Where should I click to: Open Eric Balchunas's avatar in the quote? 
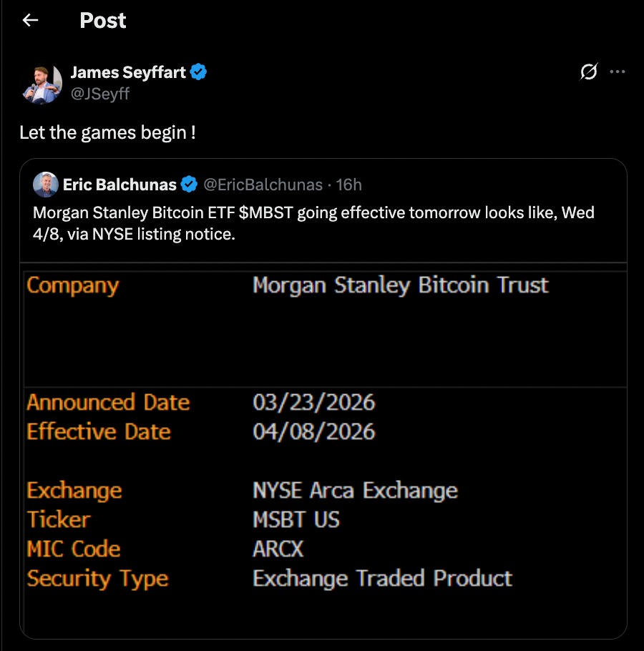pyautogui.click(x=44, y=185)
